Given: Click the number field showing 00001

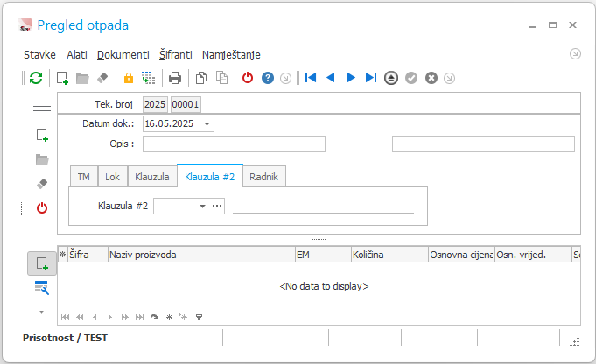Looking at the screenshot, I should [x=186, y=104].
